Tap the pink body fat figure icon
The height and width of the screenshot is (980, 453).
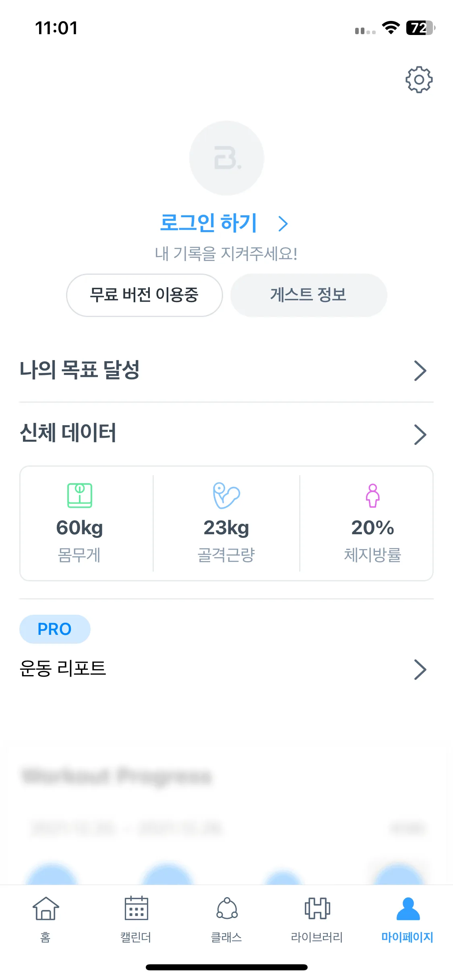(x=373, y=495)
